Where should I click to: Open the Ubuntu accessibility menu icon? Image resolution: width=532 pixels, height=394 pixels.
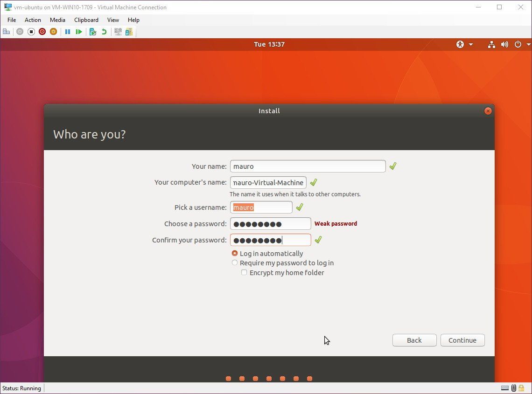[460, 44]
